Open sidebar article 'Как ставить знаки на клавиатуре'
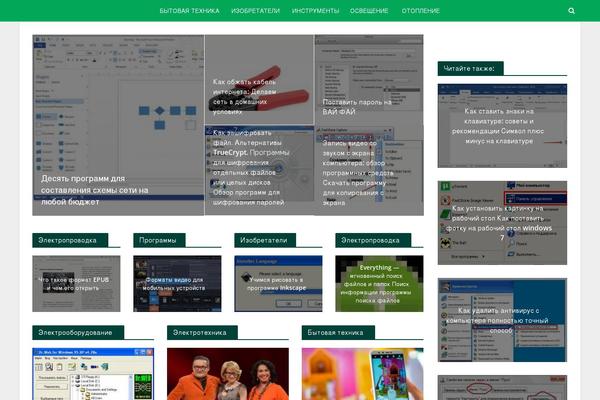Image resolution: width=600 pixels, height=400 pixels. coord(502,126)
